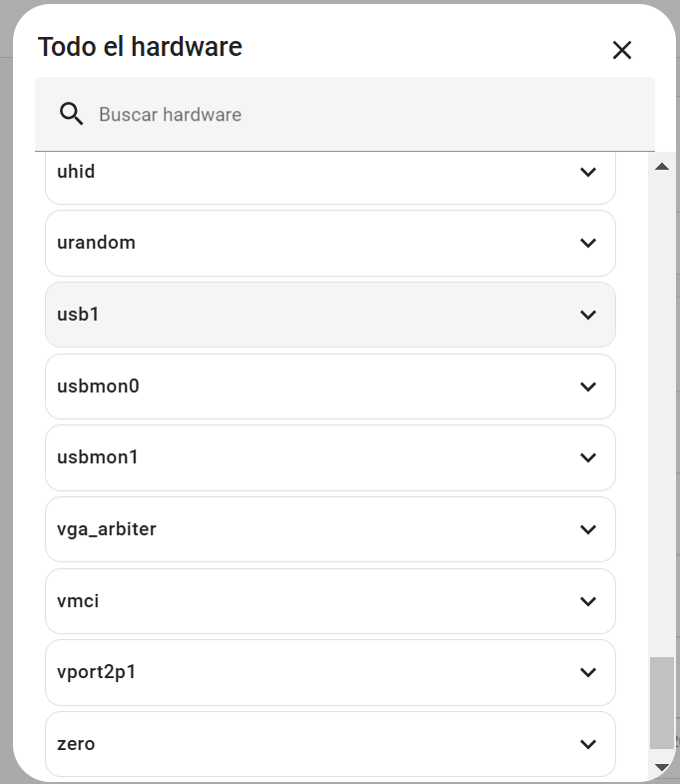Click the scrollbar up arrow

click(661, 167)
